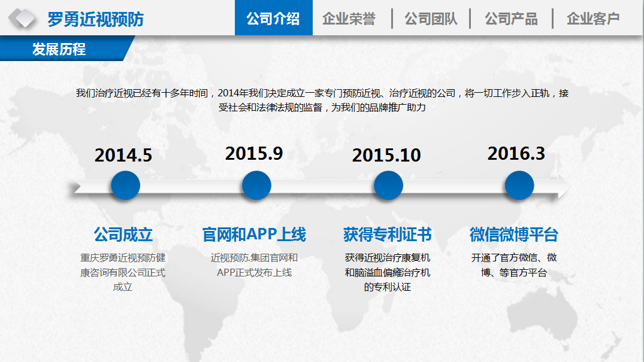Go to the 公司团队 tab
644x362 pixels.
click(431, 19)
